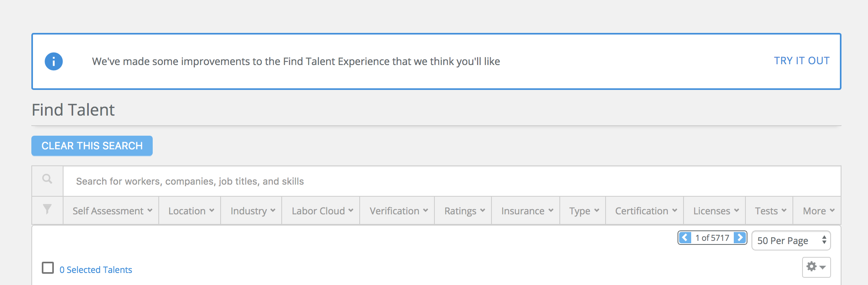868x285 pixels.
Task: Show the Ratings filter options
Action: [464, 211]
